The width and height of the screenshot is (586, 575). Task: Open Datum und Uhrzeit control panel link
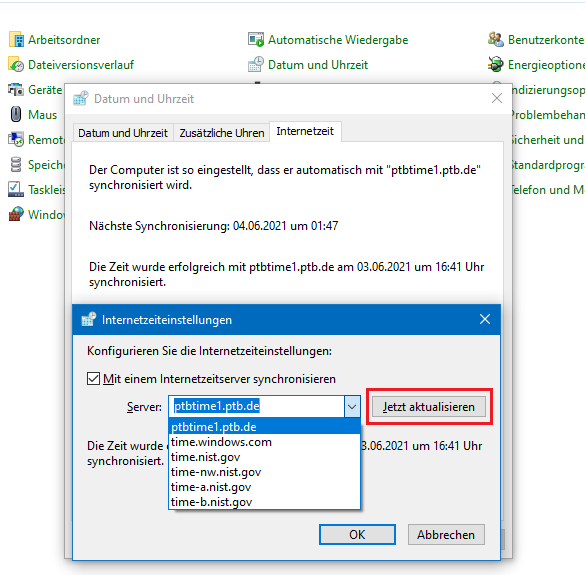[318, 65]
